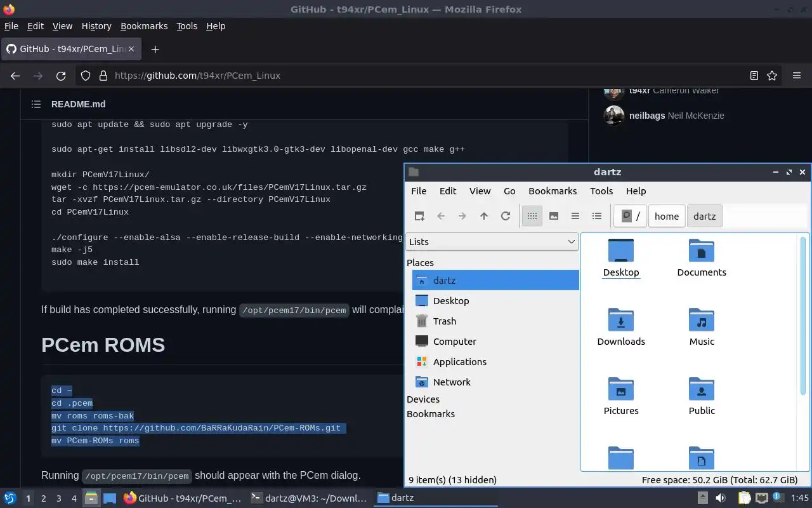
Task: Click the root '/' path button
Action: tap(631, 216)
